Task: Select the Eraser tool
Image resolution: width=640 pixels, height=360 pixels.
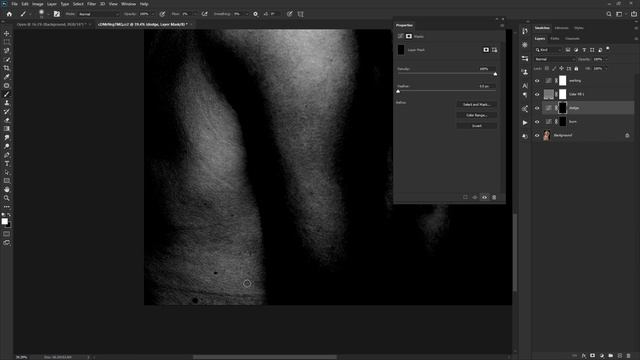Action: click(x=7, y=120)
